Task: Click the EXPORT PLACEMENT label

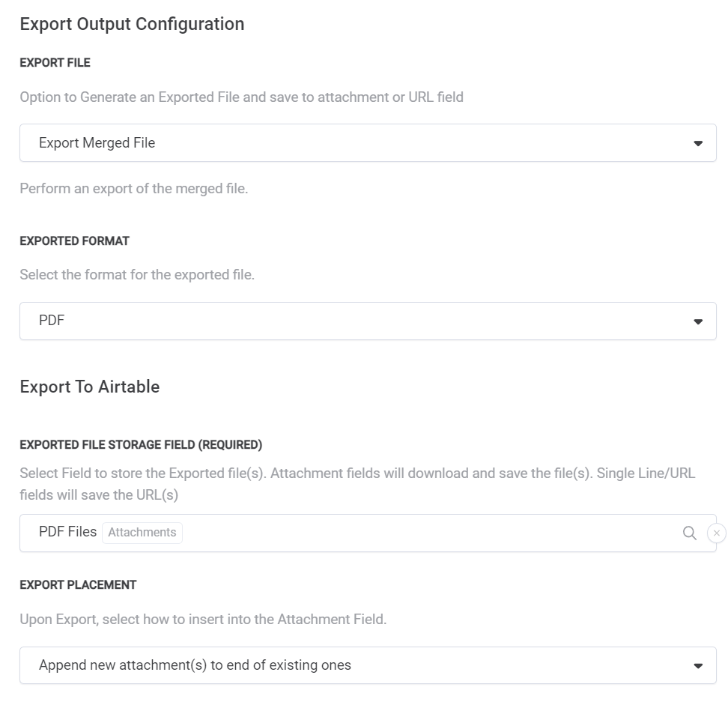Action: pos(78,585)
